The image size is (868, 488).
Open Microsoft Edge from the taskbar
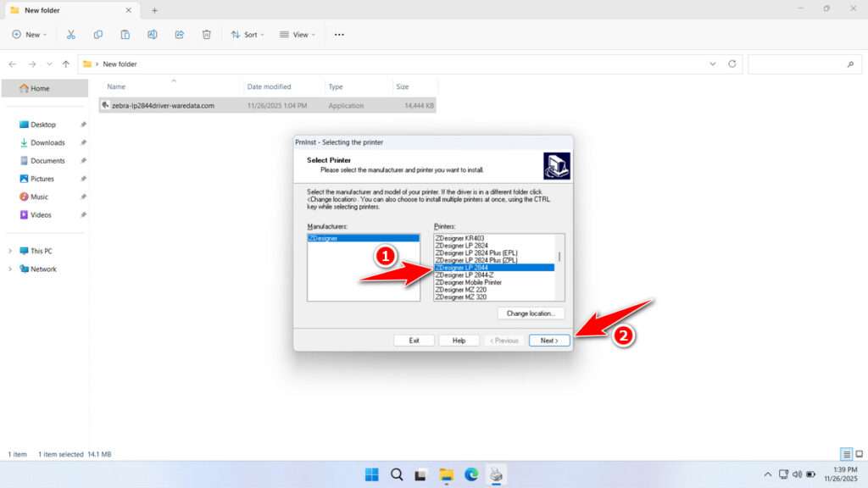coord(472,474)
